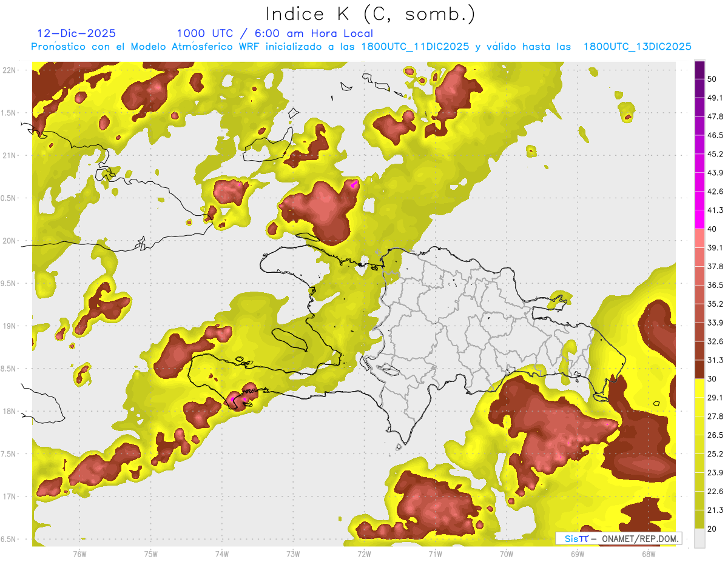Select the date text "12-Dic-2025"
The height and width of the screenshot is (562, 728).
[76, 33]
